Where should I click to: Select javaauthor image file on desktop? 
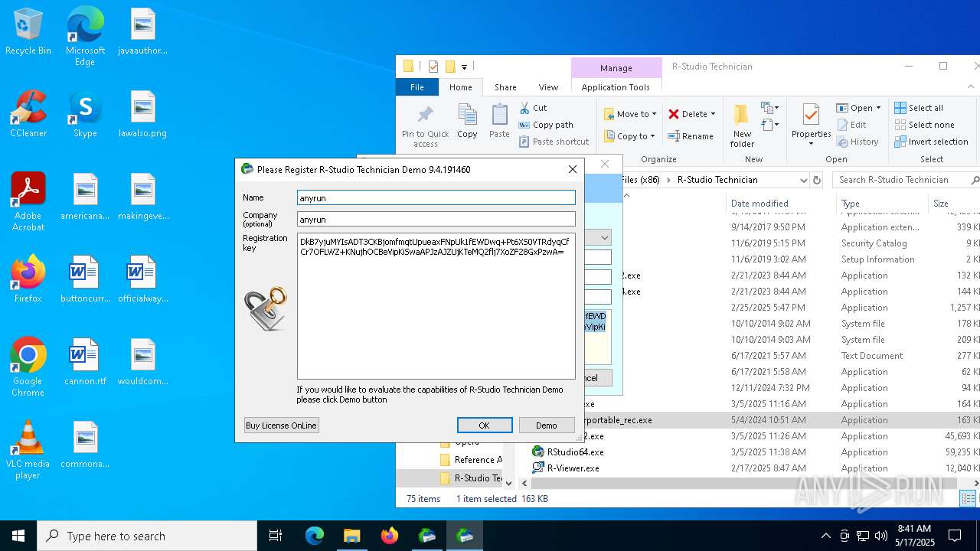143,32
